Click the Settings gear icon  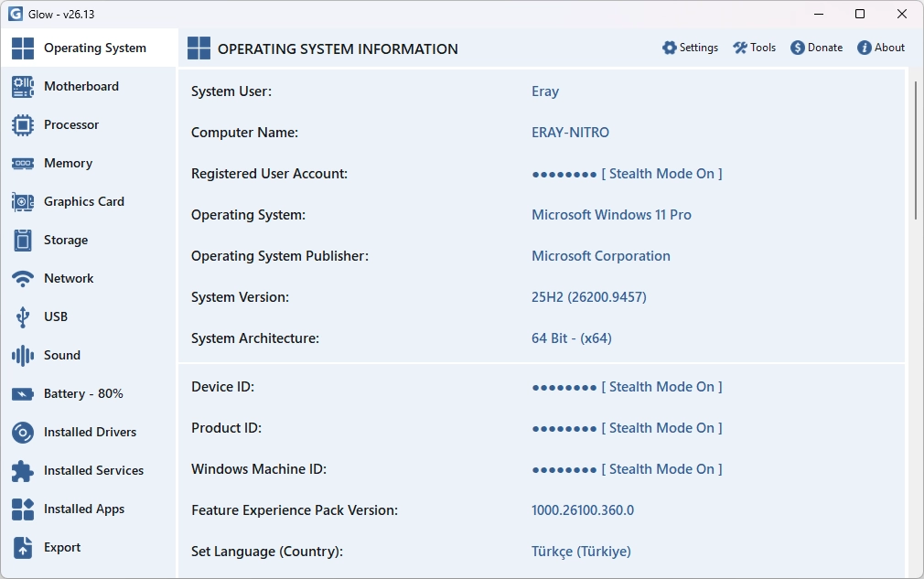coord(669,48)
